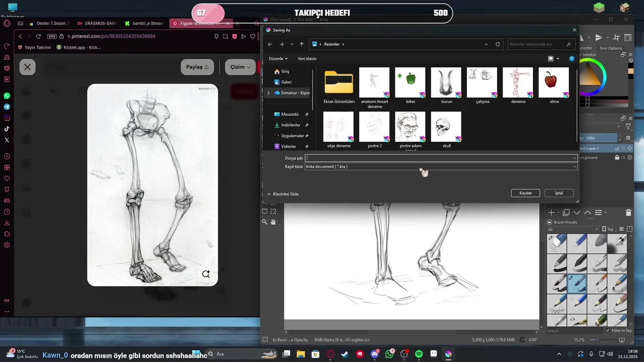The height and width of the screenshot is (362, 644).
Task: Go up one folder level in dialog
Action: click(301, 44)
